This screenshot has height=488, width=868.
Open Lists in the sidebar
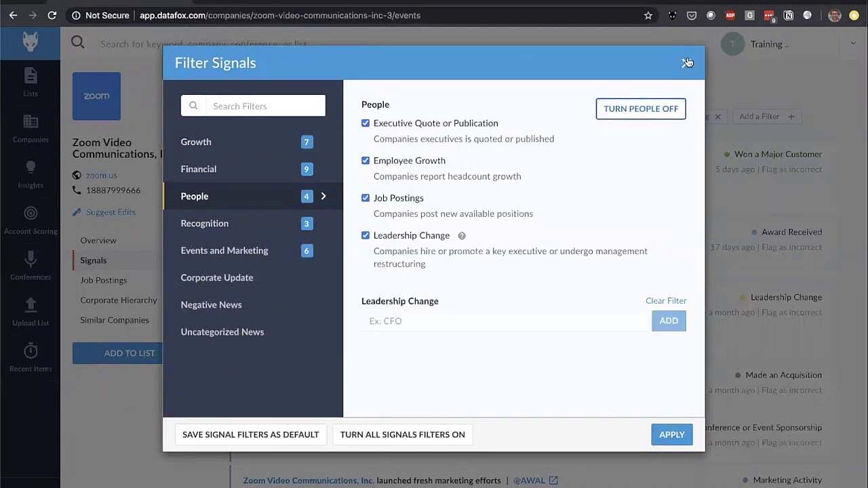(x=30, y=83)
